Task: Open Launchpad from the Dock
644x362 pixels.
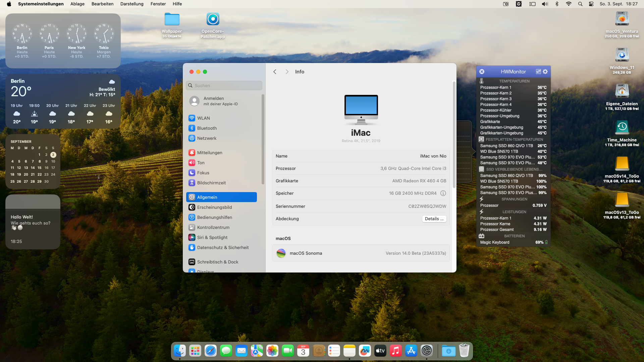Action: tap(195, 351)
